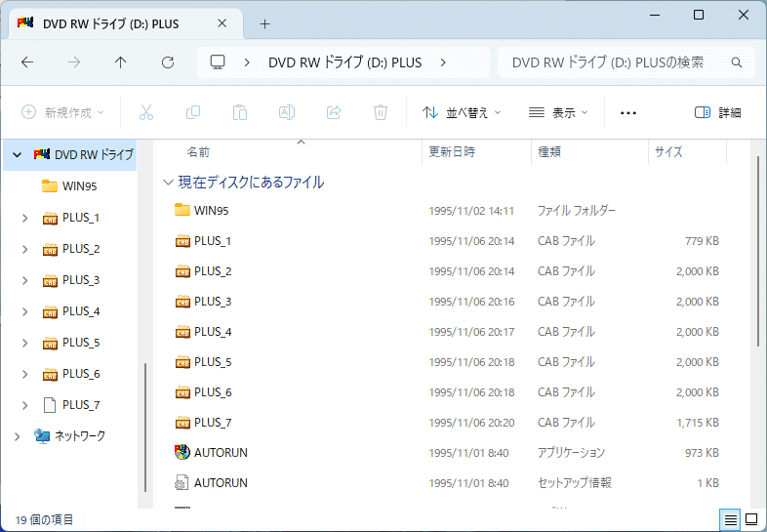Click the 1995/11/02 14:11 date cell

[471, 211]
